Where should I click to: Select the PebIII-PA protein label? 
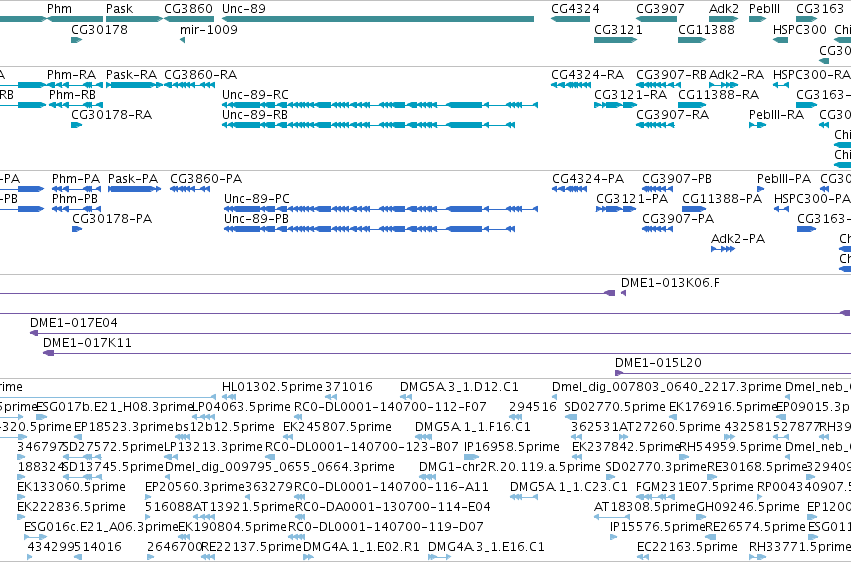click(784, 178)
